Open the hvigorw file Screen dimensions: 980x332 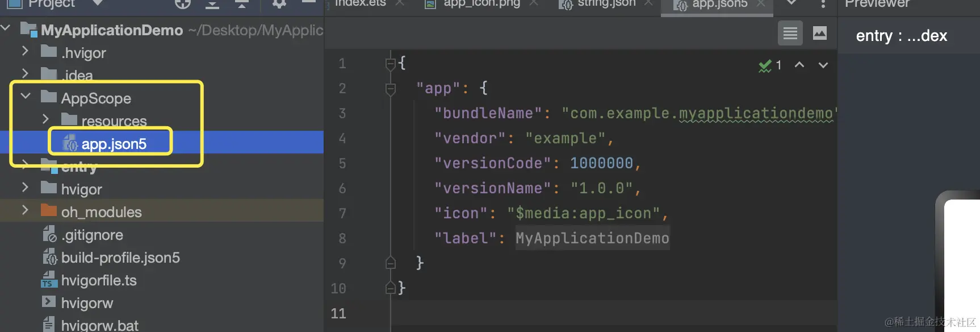tap(87, 303)
